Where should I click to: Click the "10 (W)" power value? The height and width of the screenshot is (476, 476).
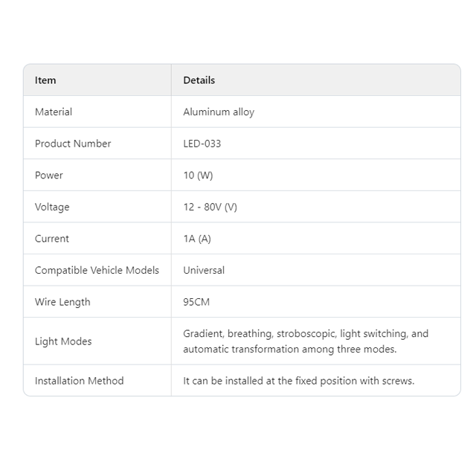coord(199,176)
